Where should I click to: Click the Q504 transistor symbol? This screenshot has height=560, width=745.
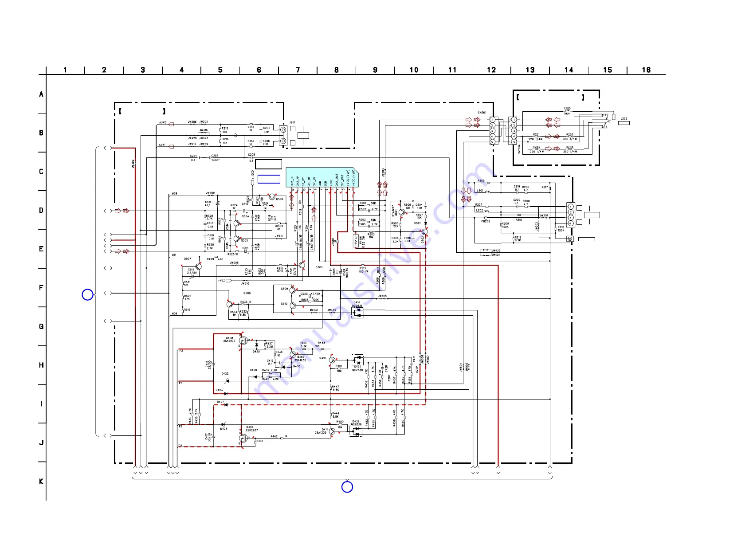pyautogui.click(x=237, y=223)
